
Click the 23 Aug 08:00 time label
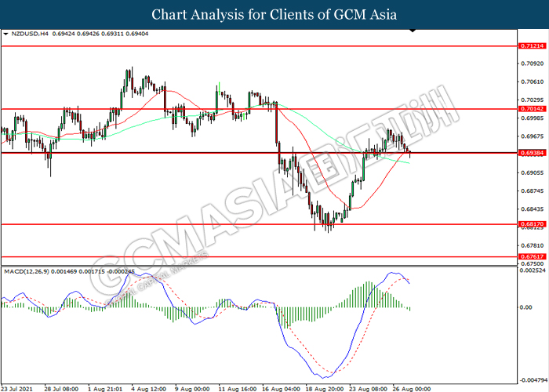click(x=369, y=389)
